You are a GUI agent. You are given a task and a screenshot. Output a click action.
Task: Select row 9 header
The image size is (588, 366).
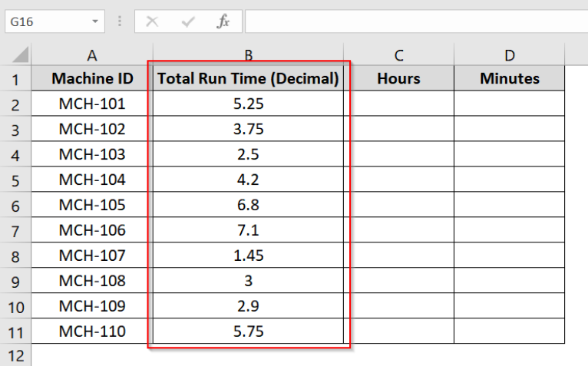15,281
